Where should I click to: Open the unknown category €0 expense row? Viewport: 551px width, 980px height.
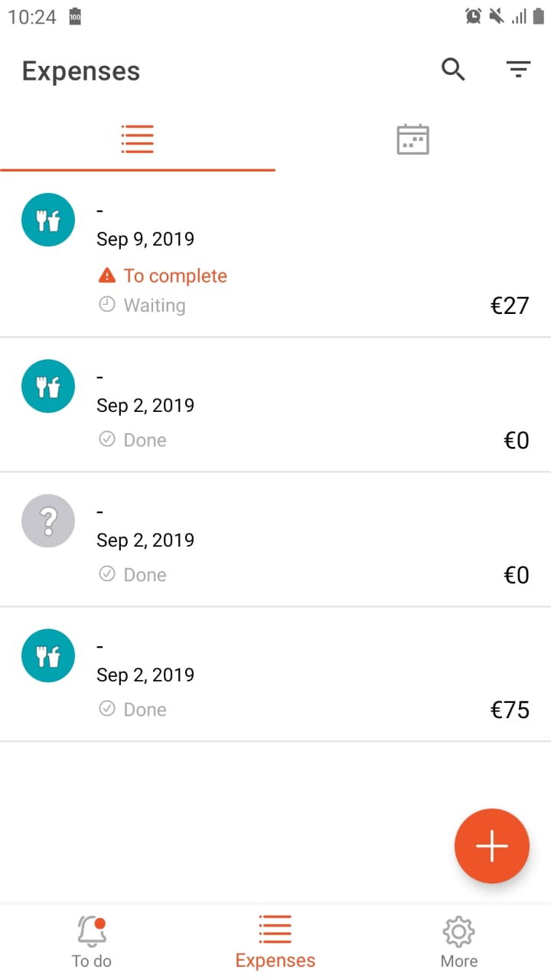pos(275,540)
